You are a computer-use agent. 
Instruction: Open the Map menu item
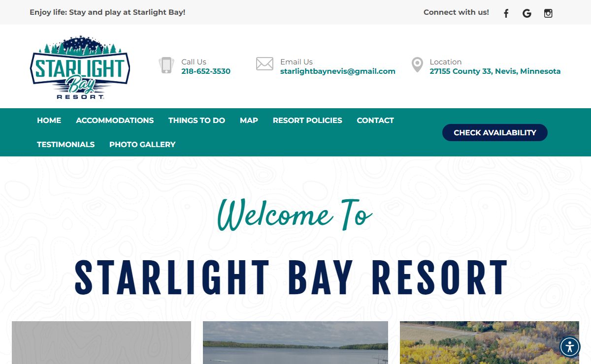(x=249, y=121)
